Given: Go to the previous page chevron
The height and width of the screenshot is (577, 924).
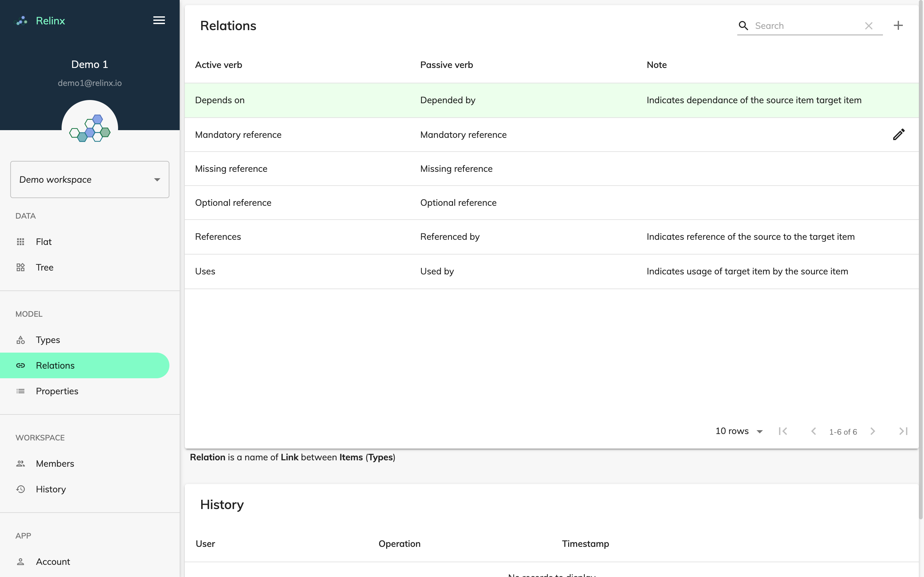Looking at the screenshot, I should click(x=813, y=431).
